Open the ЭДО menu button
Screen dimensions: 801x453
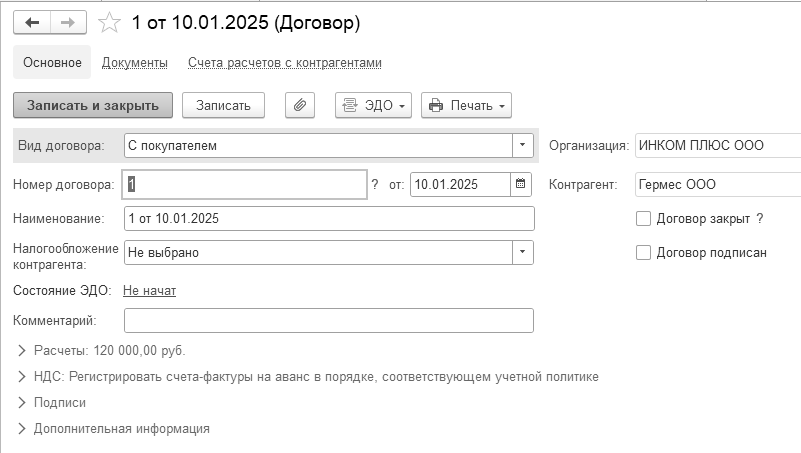[x=373, y=105]
